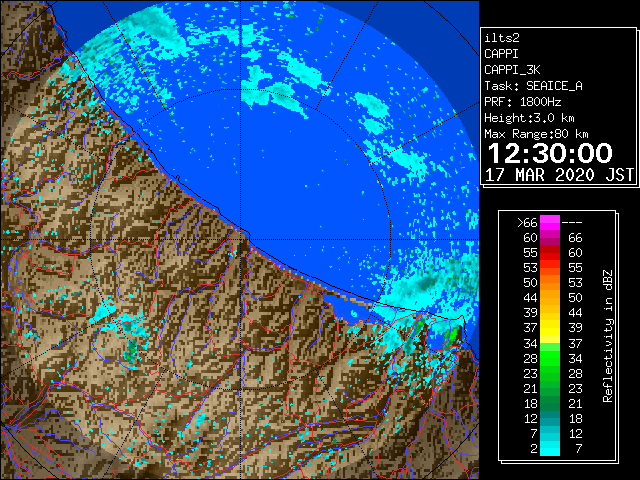The height and width of the screenshot is (480, 640).
Task: Click the '>66' legend label
Action: [x=527, y=222]
